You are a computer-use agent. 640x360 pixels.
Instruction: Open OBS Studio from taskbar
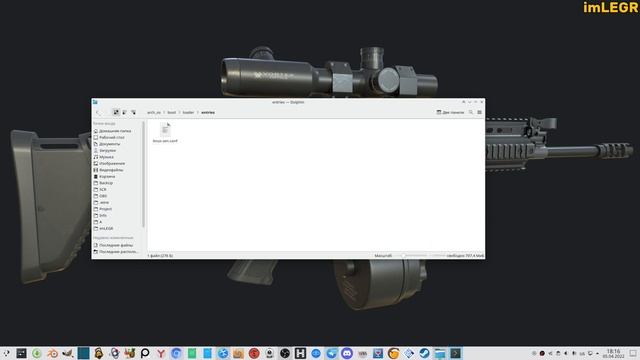pos(285,353)
